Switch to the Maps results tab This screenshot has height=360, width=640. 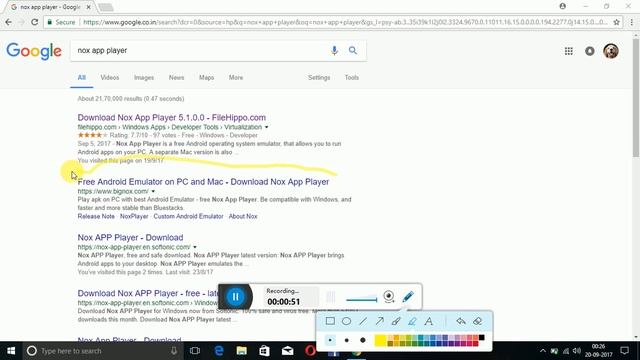(x=207, y=78)
